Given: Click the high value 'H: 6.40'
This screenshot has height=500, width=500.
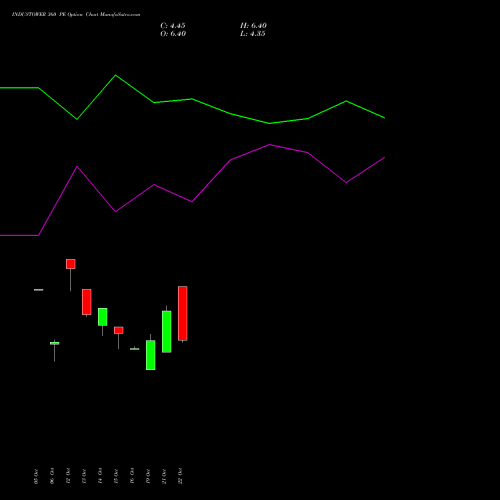Looking at the screenshot, I should [x=253, y=26].
